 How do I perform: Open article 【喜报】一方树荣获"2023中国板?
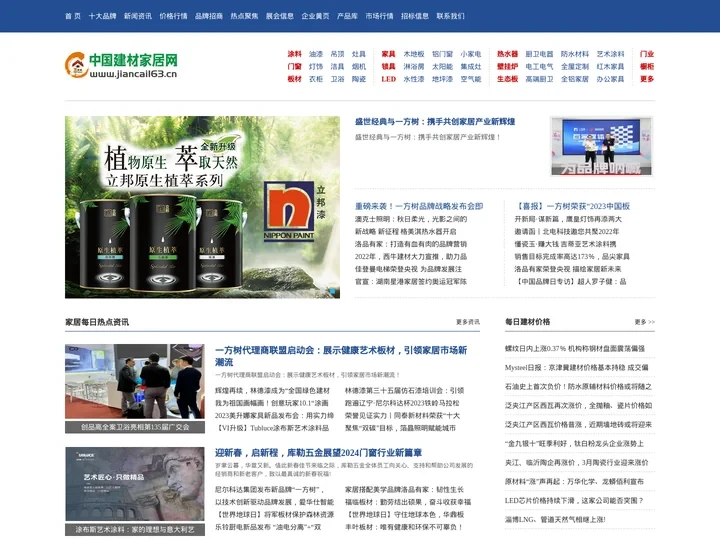(x=572, y=206)
